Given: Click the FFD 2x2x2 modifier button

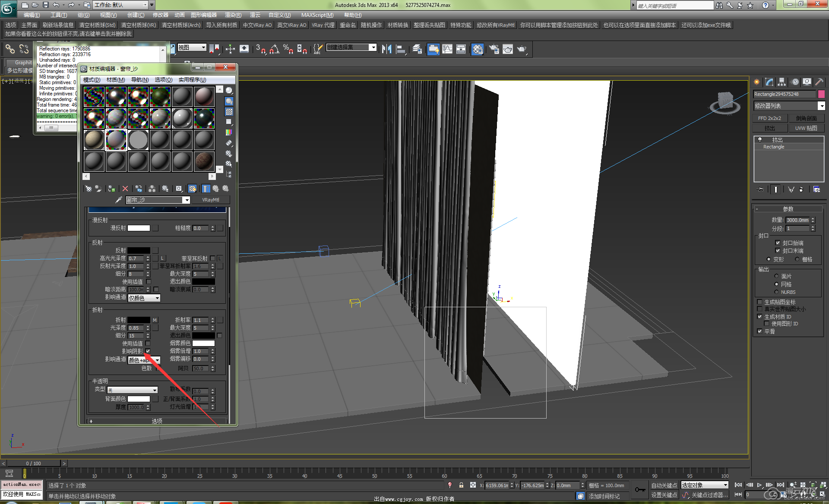Looking at the screenshot, I should click(x=769, y=118).
